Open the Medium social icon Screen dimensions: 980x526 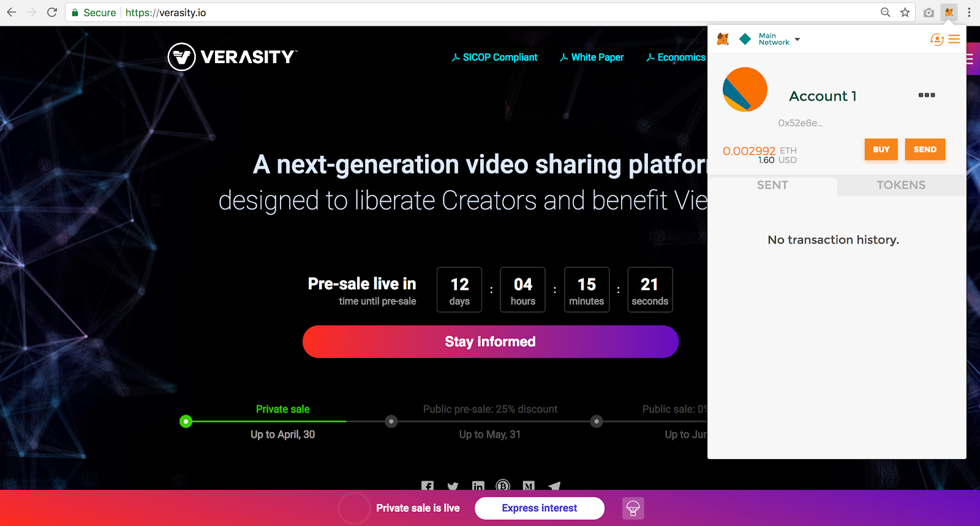click(529, 486)
